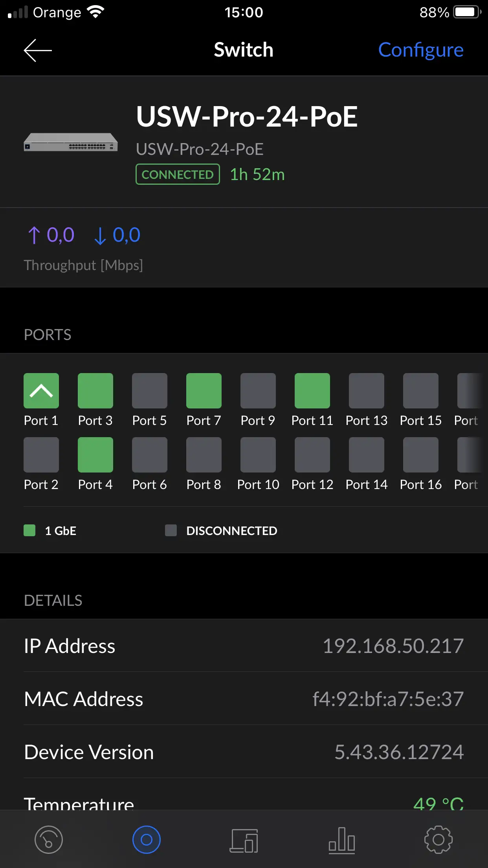Tap the back arrow icon
Viewport: 488px width, 868px height.
tap(38, 50)
